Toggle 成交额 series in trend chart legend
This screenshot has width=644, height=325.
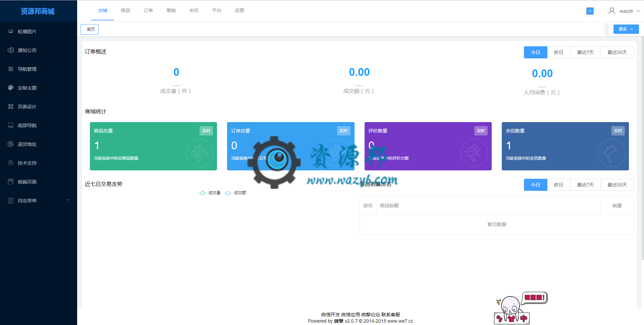click(235, 193)
